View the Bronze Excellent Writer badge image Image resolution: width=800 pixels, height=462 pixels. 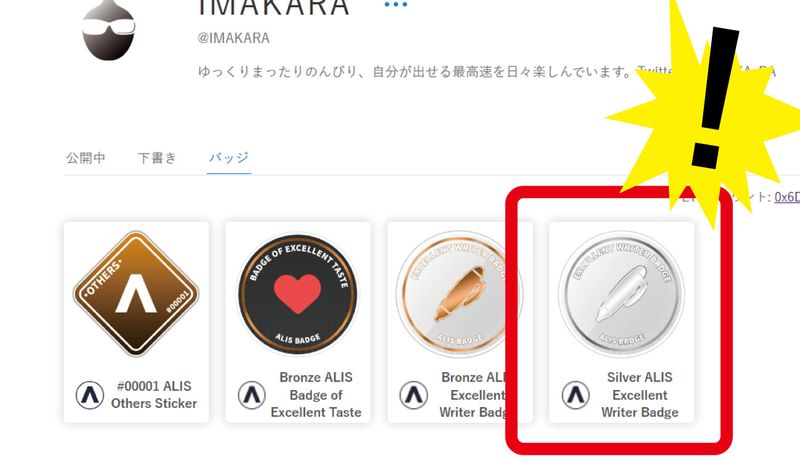click(x=458, y=292)
